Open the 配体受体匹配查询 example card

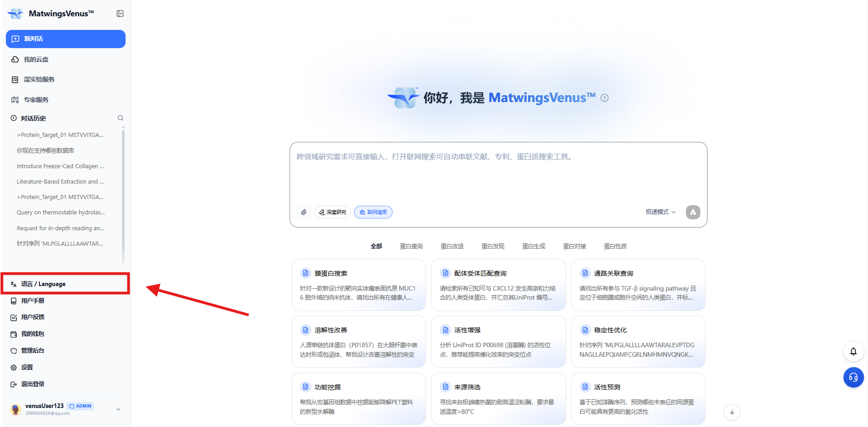coord(498,285)
